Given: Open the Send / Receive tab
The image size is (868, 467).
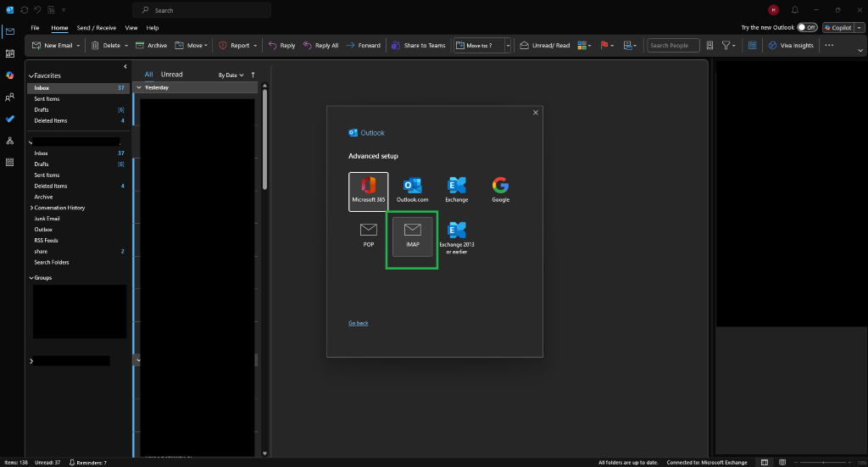Looking at the screenshot, I should click(97, 28).
